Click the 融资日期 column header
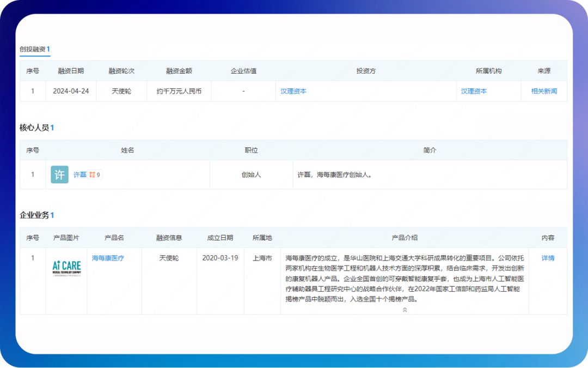 tap(71, 71)
